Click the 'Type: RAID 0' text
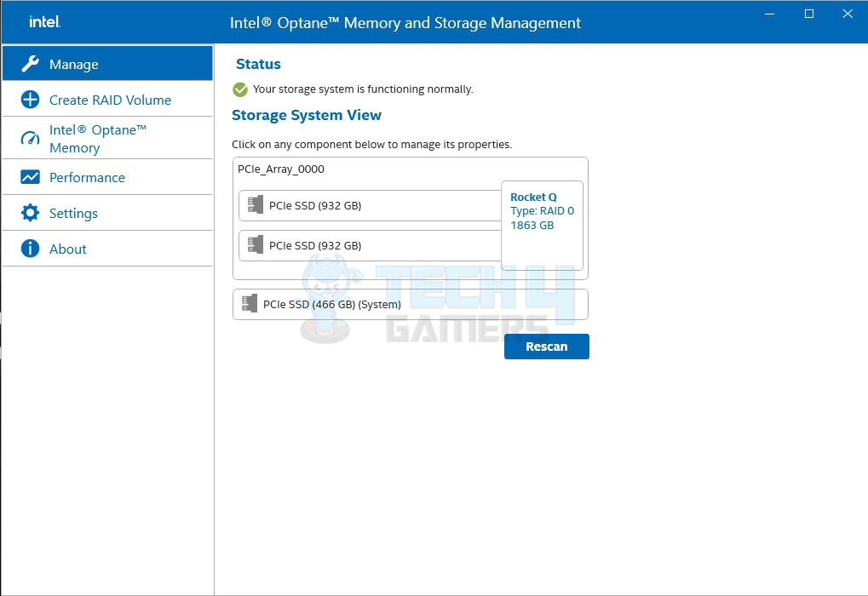868x596 pixels. pos(542,211)
